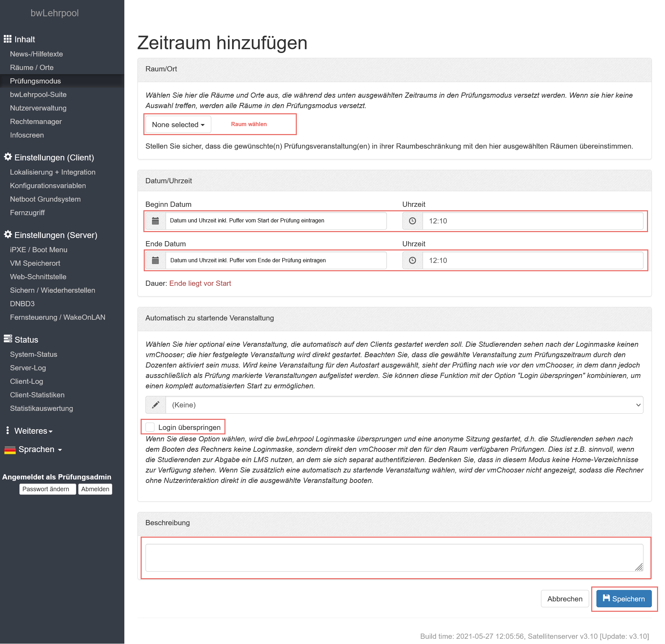Click the calendar icon for Beginn Datum

[156, 221]
